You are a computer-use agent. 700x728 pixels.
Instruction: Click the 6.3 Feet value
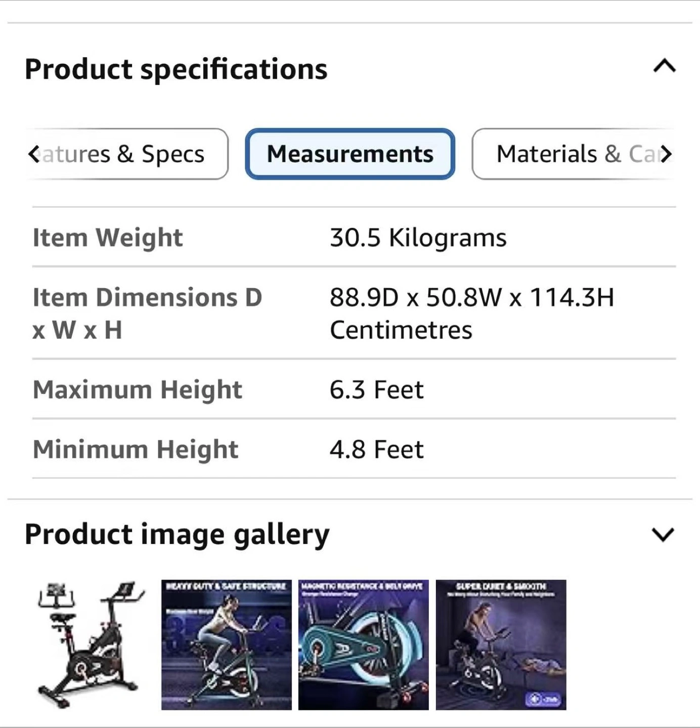point(376,390)
